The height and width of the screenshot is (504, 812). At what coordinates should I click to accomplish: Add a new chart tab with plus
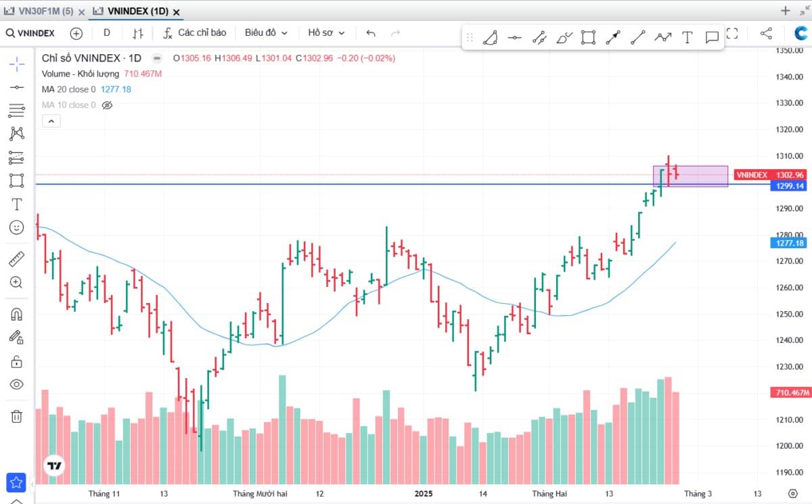point(785,11)
